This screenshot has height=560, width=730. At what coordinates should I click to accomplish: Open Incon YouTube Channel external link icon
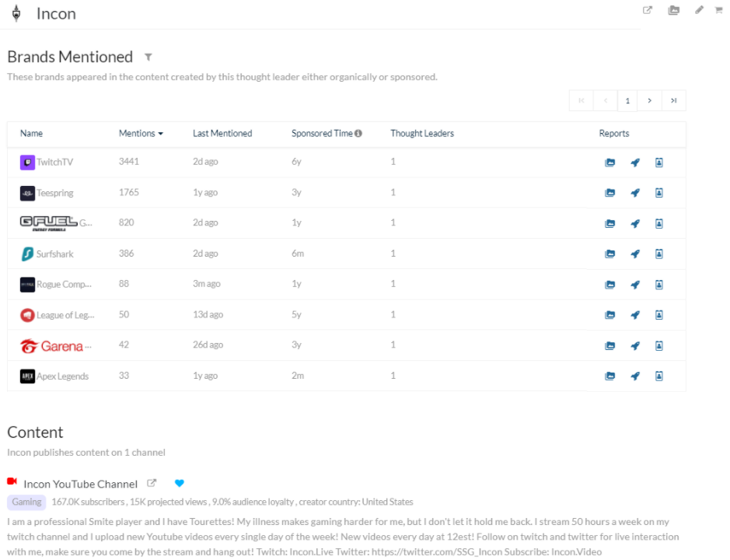pyautogui.click(x=152, y=483)
